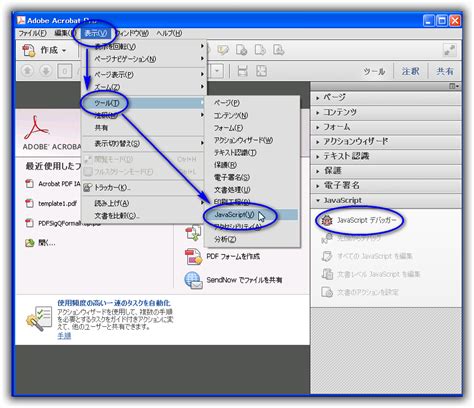Click the read mode expand arrows icon

click(x=449, y=50)
